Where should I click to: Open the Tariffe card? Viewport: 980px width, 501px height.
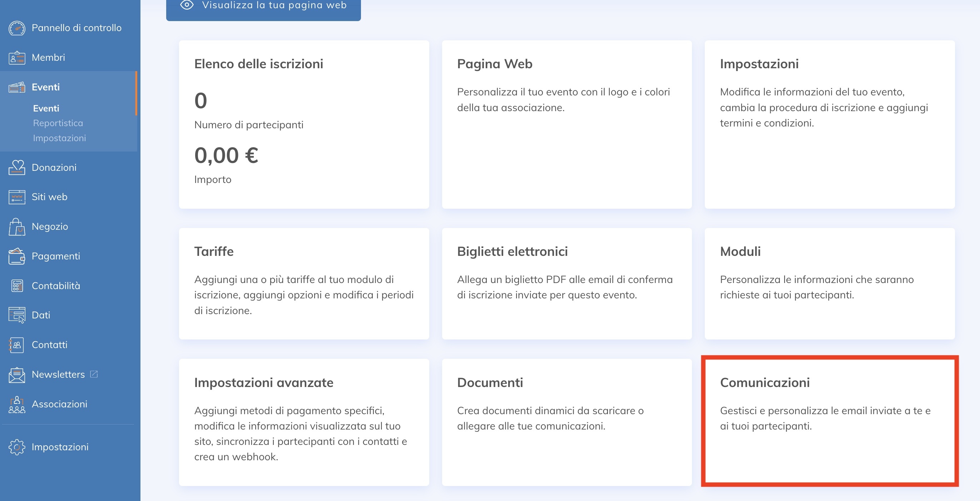[x=303, y=283]
